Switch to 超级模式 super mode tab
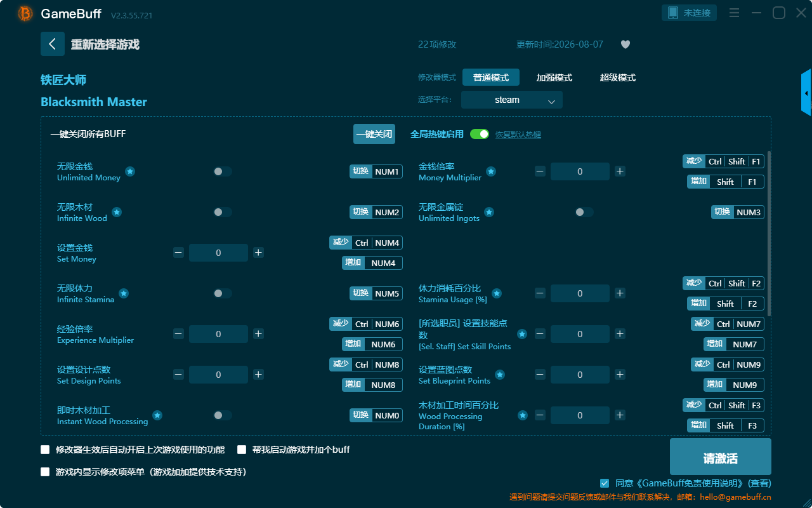Screen dimensions: 812x508 618,77
